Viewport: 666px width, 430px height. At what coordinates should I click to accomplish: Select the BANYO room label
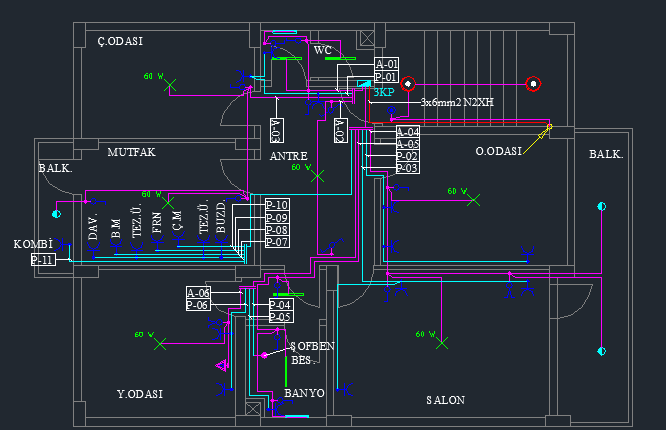coord(304,394)
